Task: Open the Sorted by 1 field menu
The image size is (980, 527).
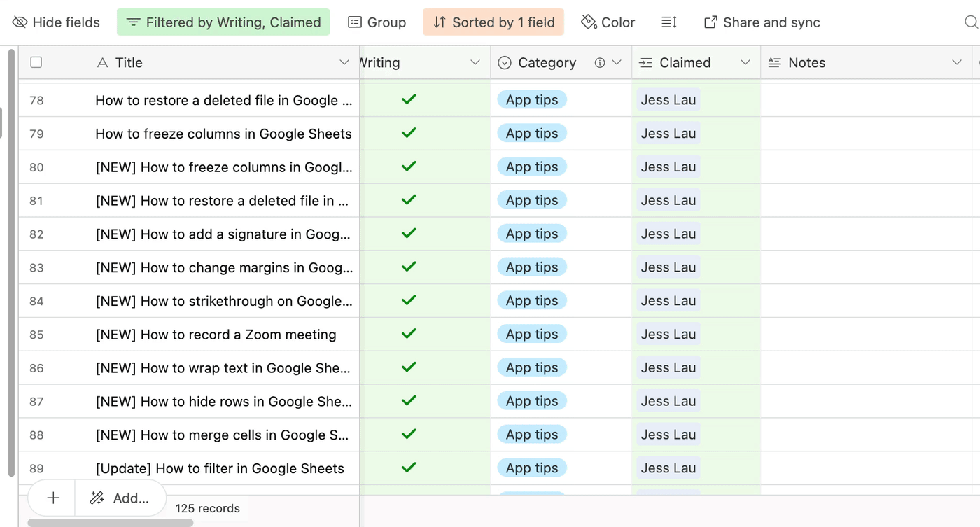Action: [494, 22]
